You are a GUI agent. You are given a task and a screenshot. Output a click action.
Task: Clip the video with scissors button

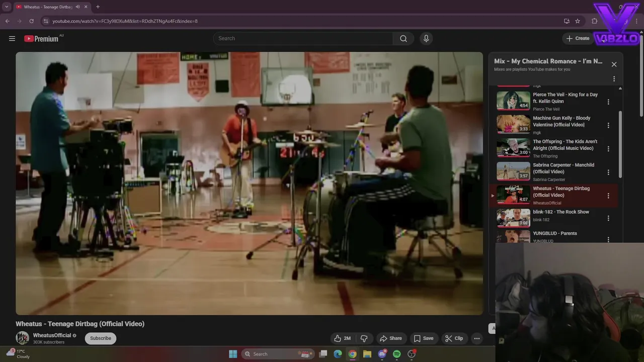coord(454,338)
